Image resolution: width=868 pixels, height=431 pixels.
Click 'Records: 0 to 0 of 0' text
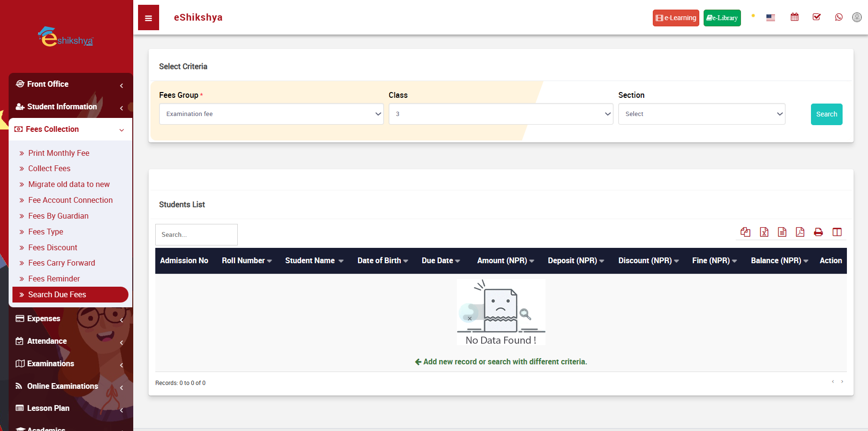coord(180,383)
